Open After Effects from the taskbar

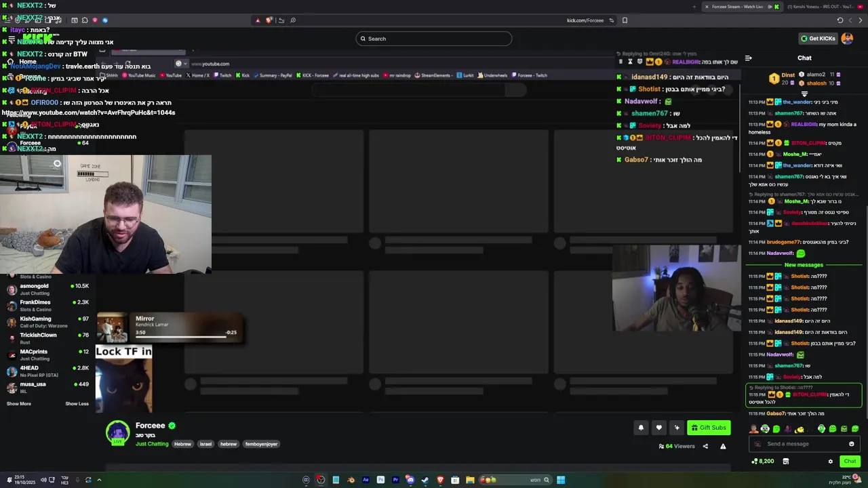[366, 480]
